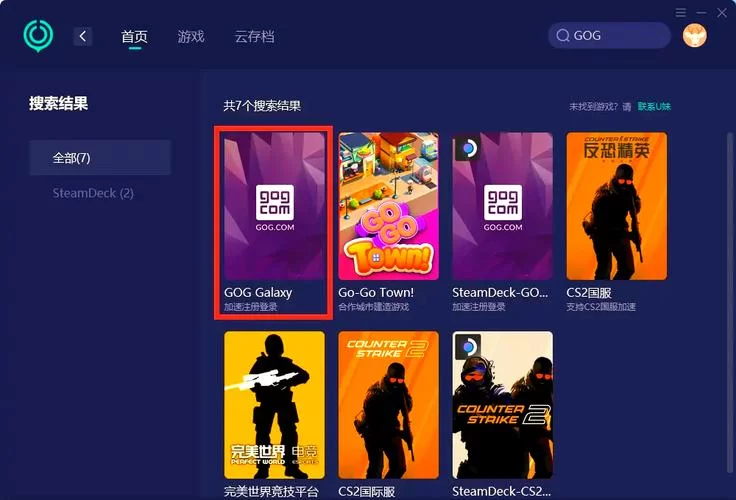
Task: Open the GOG Galaxy cover thumbnail
Action: point(274,206)
